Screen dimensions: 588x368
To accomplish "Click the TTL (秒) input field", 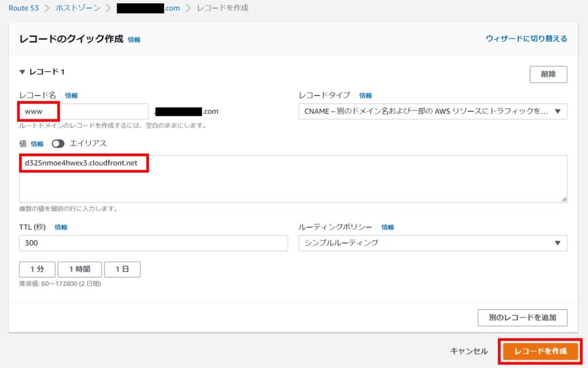I will pos(153,243).
